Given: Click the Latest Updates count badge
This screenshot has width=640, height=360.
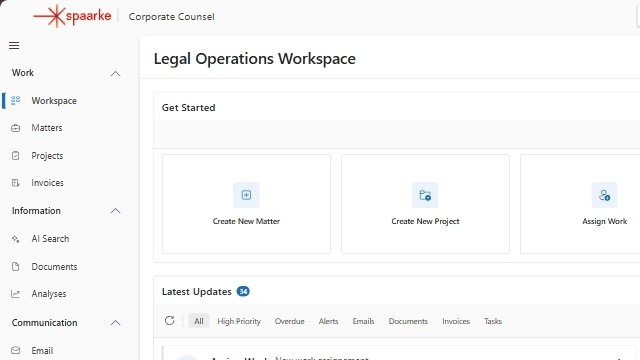Looking at the screenshot, I should [243, 291].
